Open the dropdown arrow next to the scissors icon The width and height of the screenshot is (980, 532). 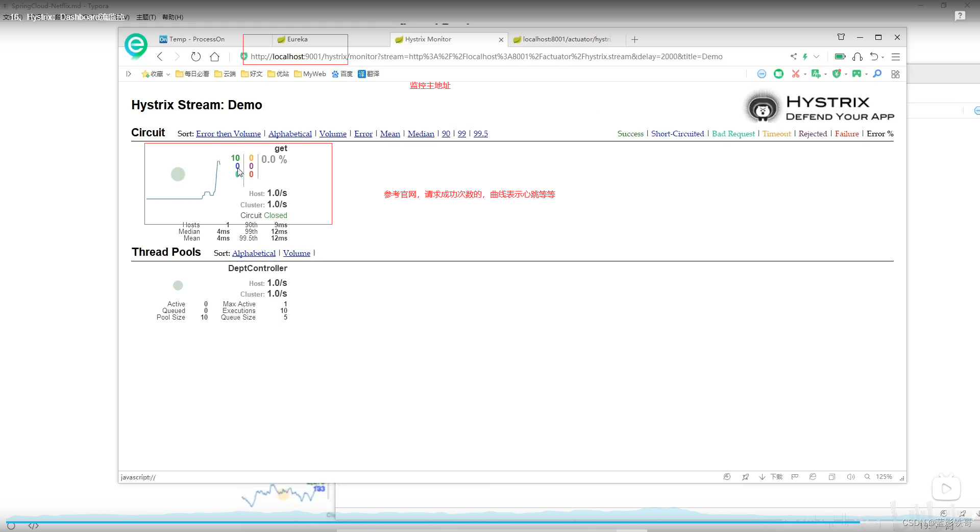point(805,75)
